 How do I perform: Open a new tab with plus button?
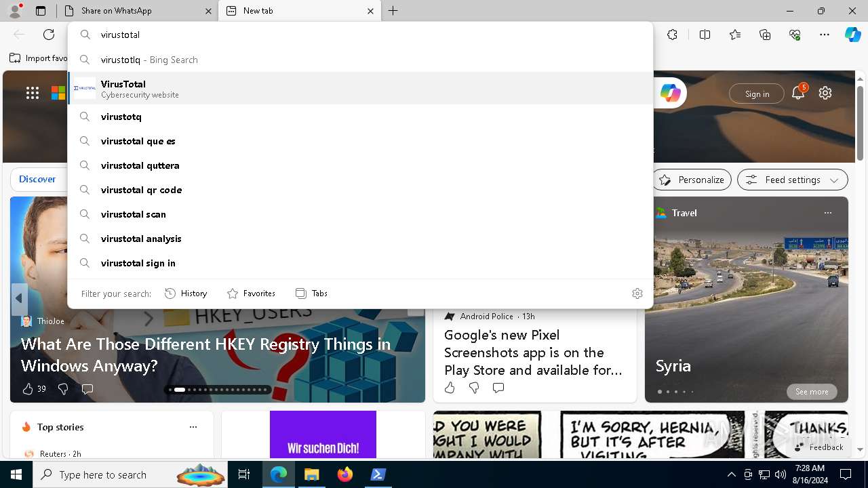tap(393, 11)
